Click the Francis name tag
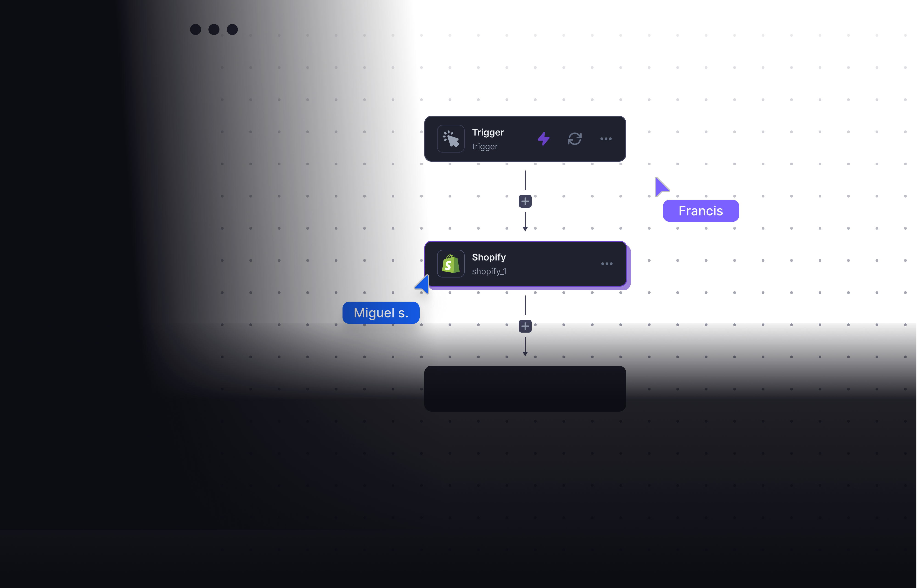Image resolution: width=921 pixels, height=588 pixels. coord(701,211)
